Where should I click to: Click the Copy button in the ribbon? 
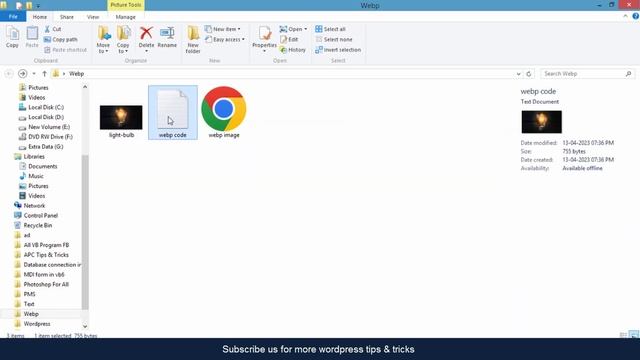(12, 37)
